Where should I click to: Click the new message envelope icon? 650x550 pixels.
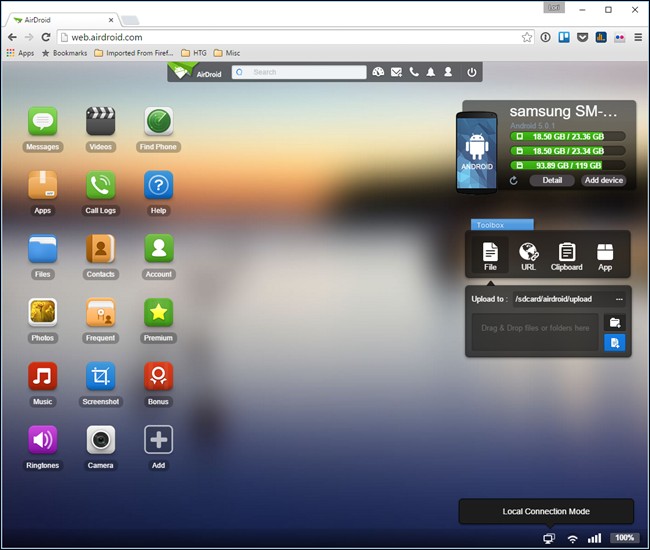396,72
